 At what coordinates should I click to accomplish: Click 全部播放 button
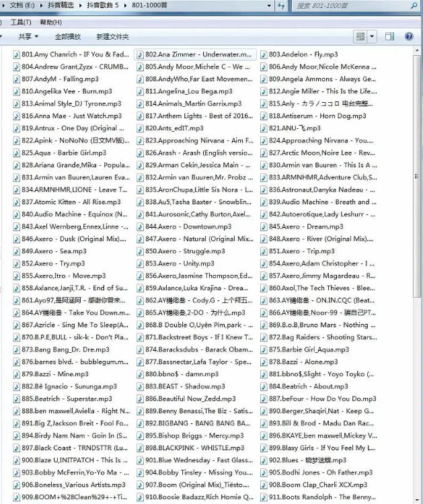click(68, 37)
